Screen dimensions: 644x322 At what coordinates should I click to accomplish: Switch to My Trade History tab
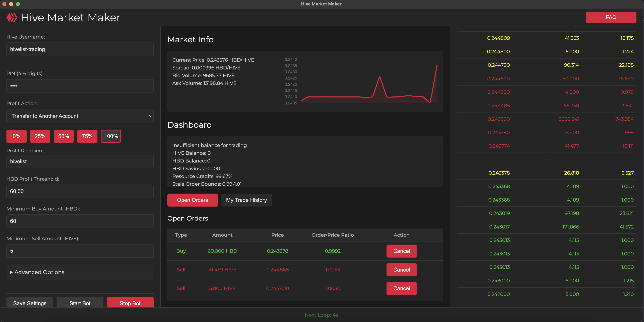246,200
